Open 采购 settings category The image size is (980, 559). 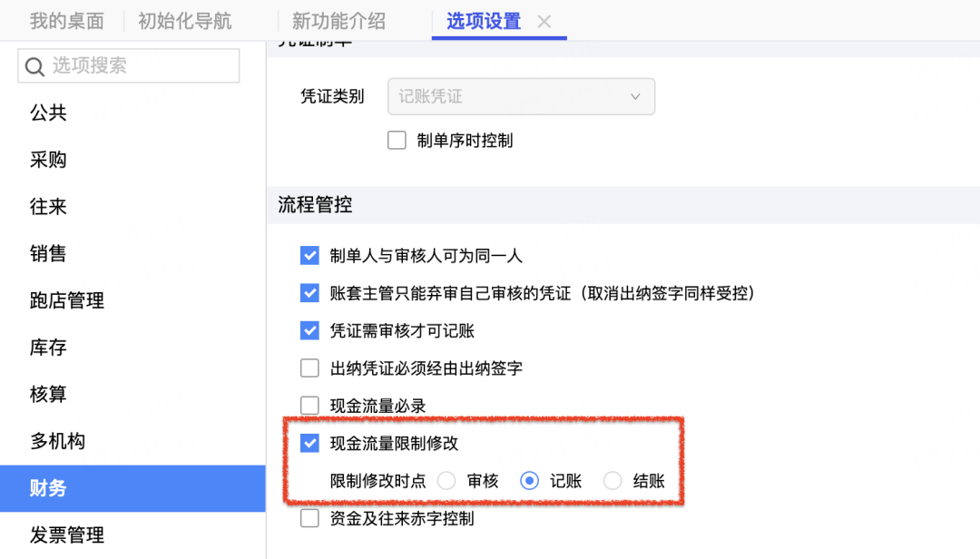click(48, 160)
